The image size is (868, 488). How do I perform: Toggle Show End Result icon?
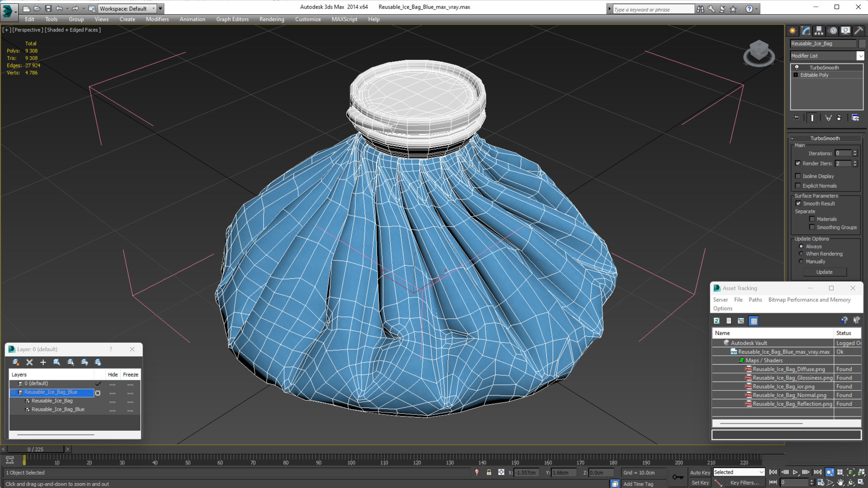(812, 118)
